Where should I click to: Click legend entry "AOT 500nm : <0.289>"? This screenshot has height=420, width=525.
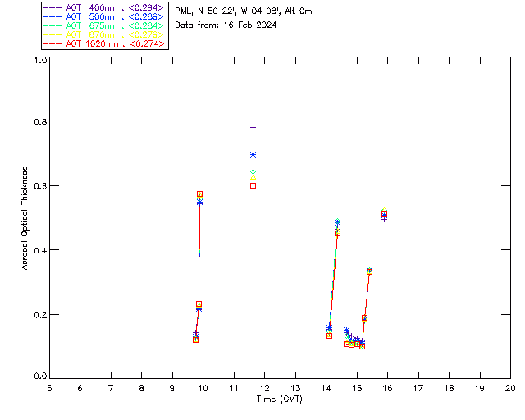(x=103, y=16)
